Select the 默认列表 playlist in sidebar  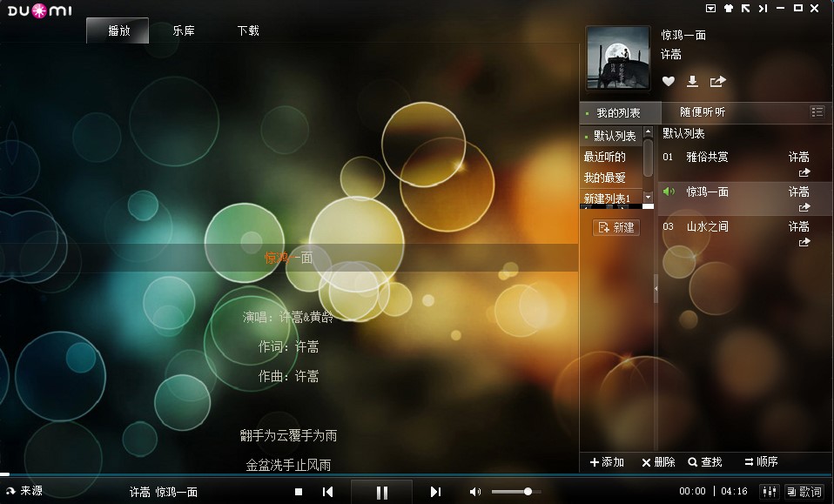(x=611, y=136)
